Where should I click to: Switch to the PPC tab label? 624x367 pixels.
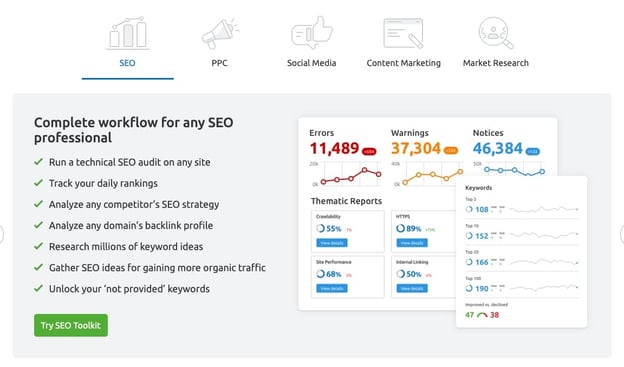(220, 63)
